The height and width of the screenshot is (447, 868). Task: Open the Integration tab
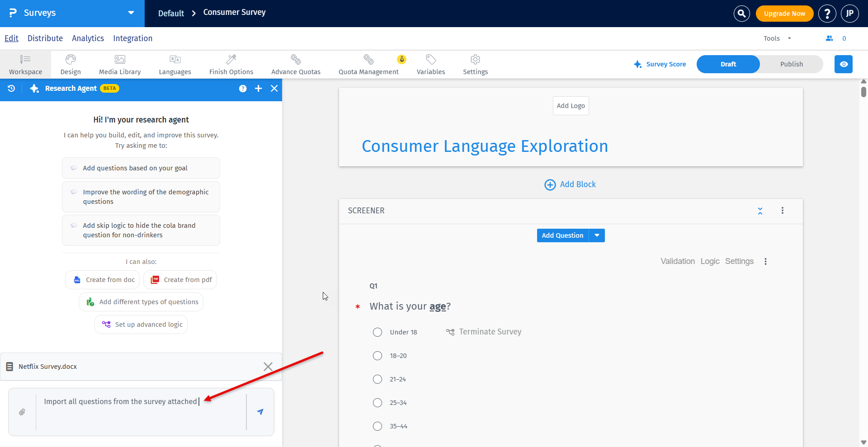coord(132,38)
